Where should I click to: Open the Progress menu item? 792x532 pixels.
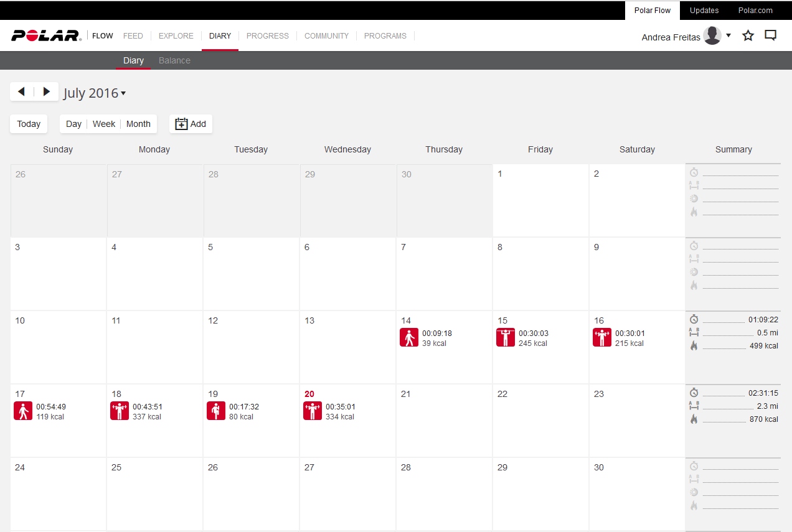[268, 36]
